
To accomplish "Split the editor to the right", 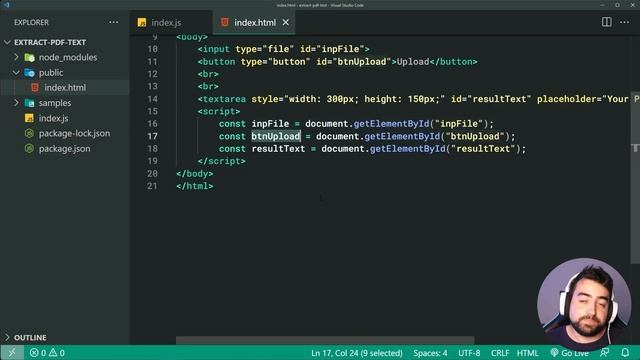I will coord(607,22).
